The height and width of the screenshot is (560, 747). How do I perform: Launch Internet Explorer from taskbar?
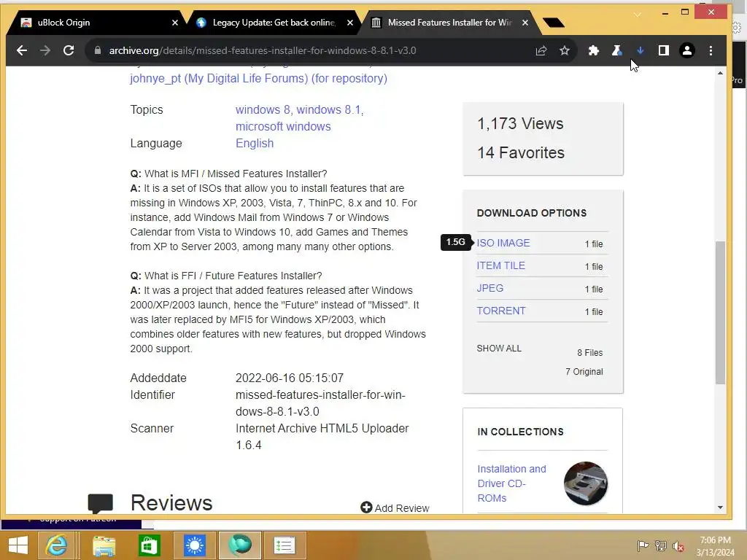tap(56, 545)
